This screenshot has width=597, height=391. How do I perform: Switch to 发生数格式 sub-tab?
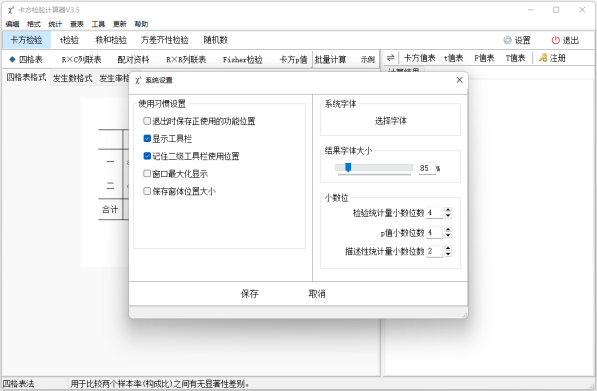[x=72, y=78]
